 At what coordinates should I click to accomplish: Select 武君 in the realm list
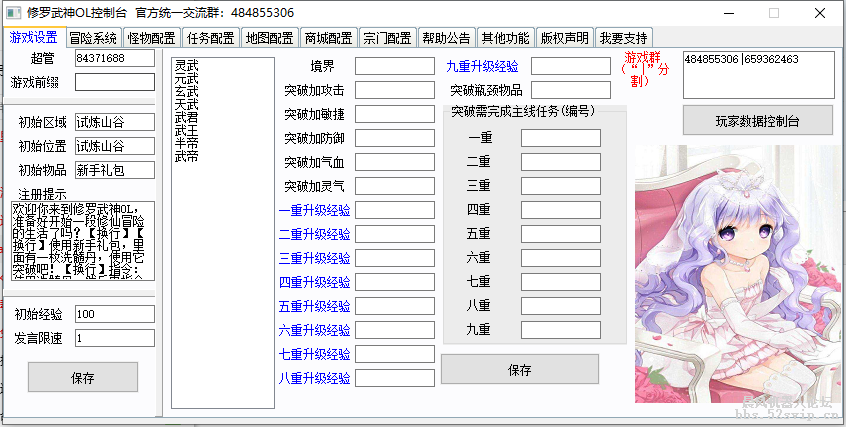coord(187,118)
